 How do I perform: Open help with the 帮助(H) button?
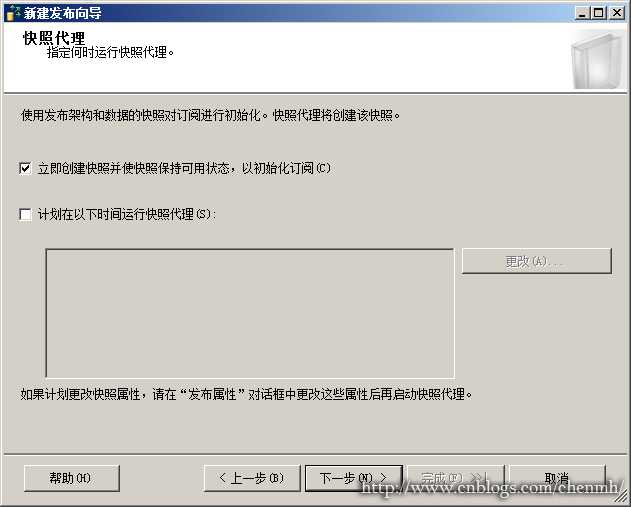pos(72,478)
